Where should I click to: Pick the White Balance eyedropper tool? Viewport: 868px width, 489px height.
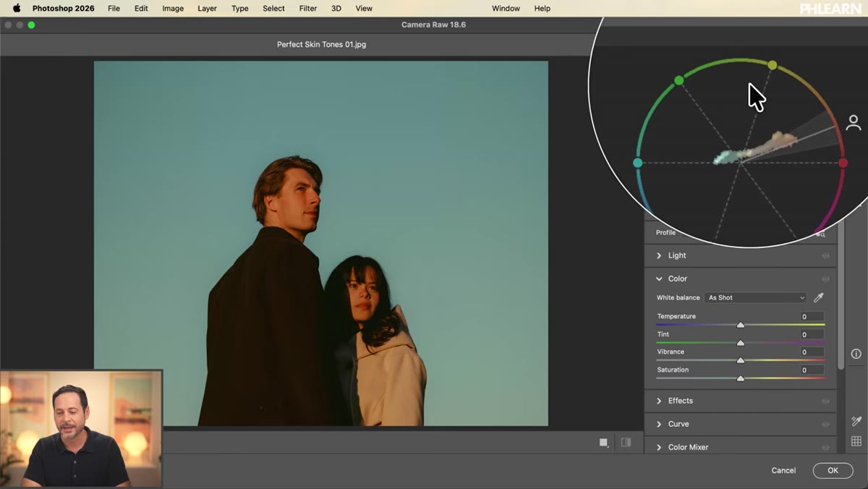(819, 297)
